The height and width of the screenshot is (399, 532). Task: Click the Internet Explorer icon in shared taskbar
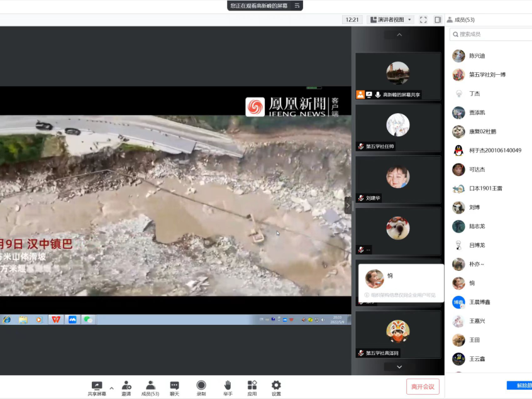[x=6, y=319]
